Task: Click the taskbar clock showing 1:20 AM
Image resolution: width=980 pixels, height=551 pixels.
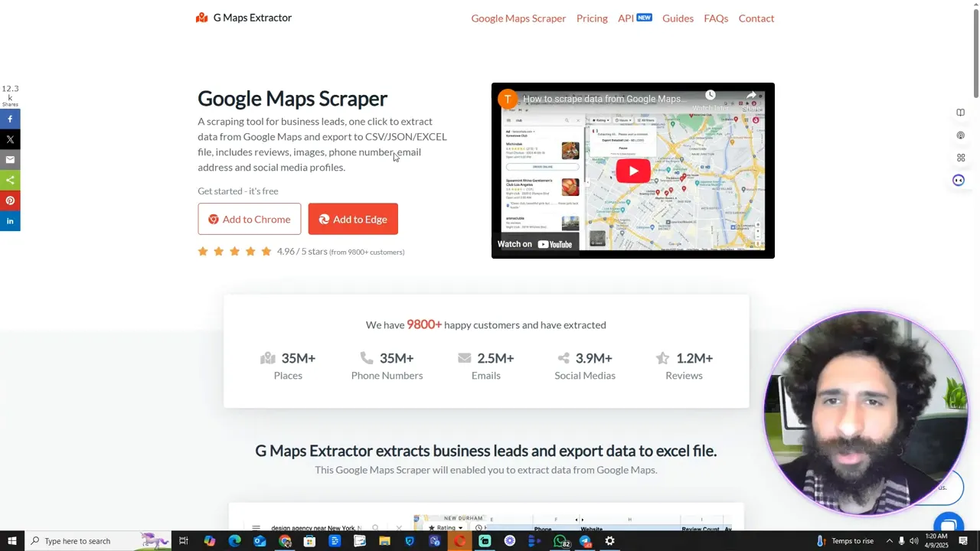Action: click(936, 541)
